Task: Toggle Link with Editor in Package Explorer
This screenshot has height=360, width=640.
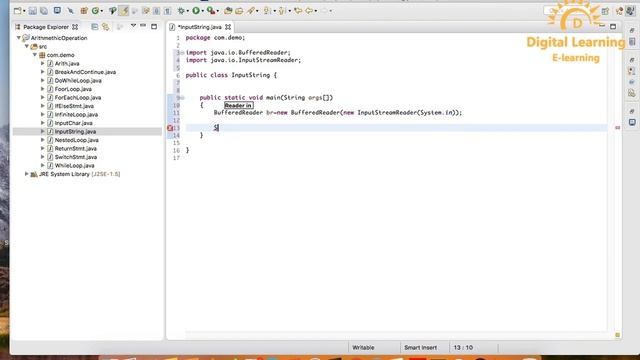Action: (x=106, y=27)
